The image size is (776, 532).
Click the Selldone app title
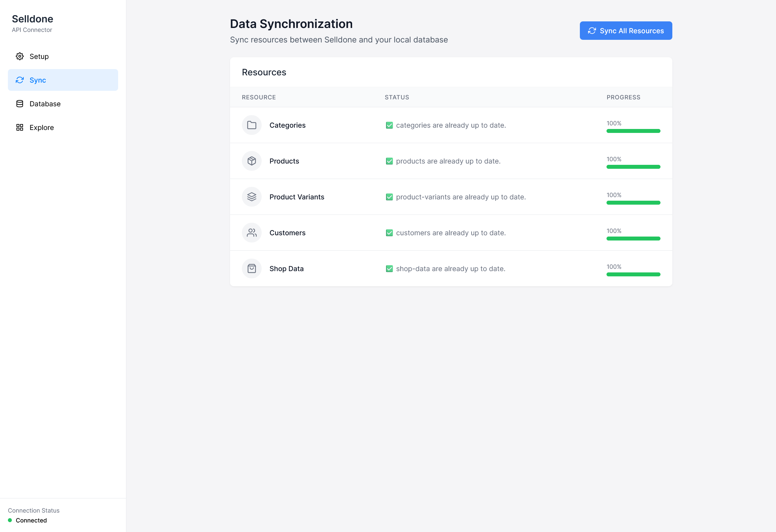(32, 19)
